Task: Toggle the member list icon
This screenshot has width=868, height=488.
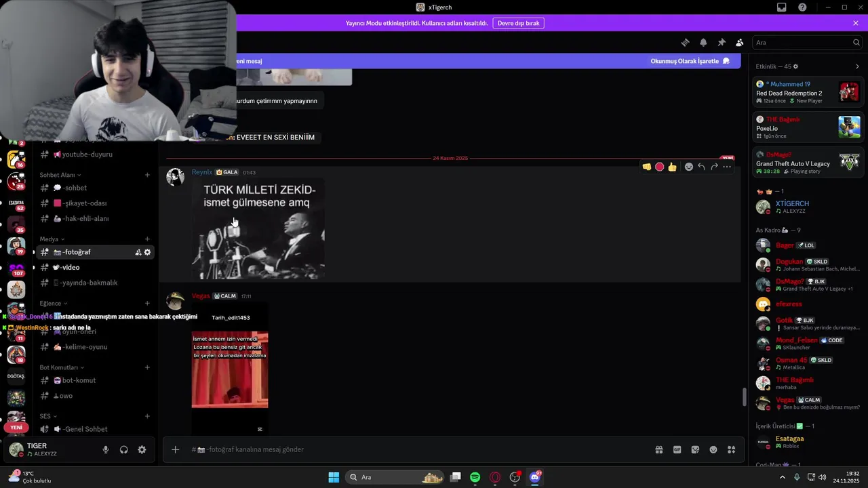Action: point(740,42)
